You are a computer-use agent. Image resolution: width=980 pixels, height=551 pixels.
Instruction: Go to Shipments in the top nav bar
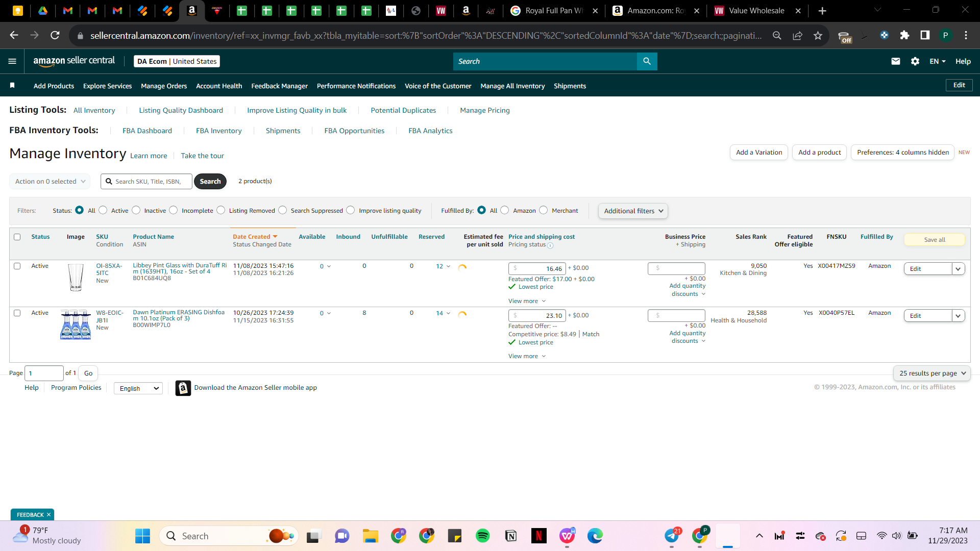pyautogui.click(x=570, y=86)
